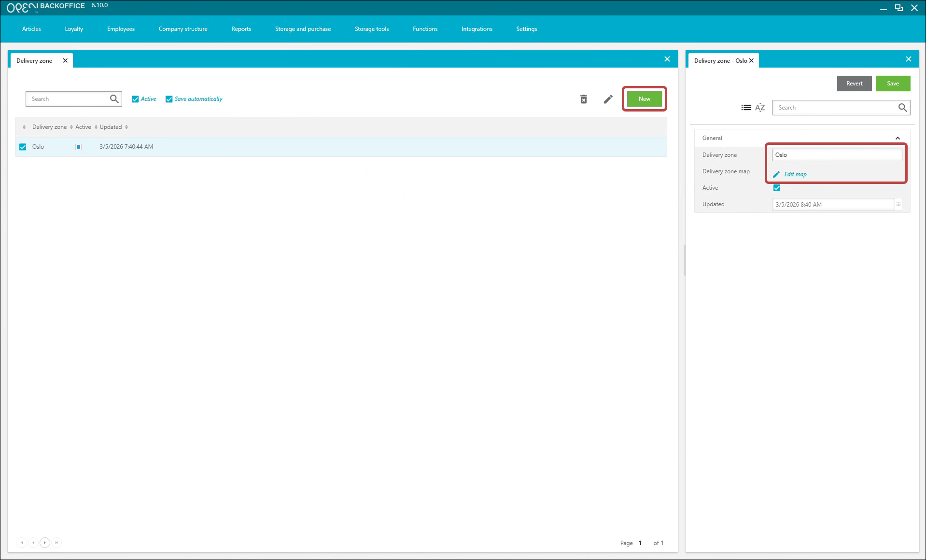Uncheck Active in the General section
This screenshot has width=926, height=560.
777,188
